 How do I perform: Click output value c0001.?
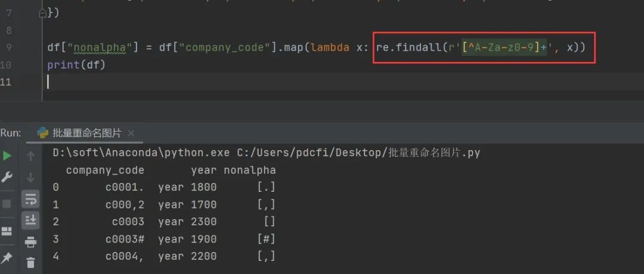pos(125,188)
